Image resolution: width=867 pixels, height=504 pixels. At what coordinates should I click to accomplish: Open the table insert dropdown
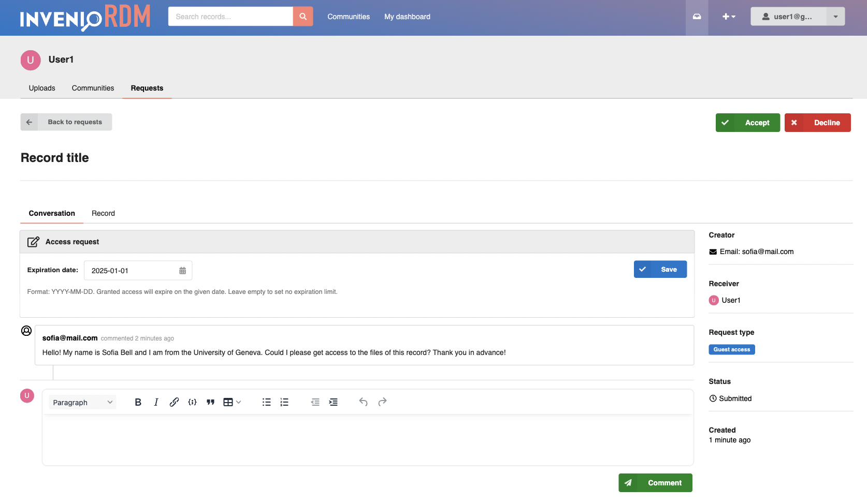point(232,402)
